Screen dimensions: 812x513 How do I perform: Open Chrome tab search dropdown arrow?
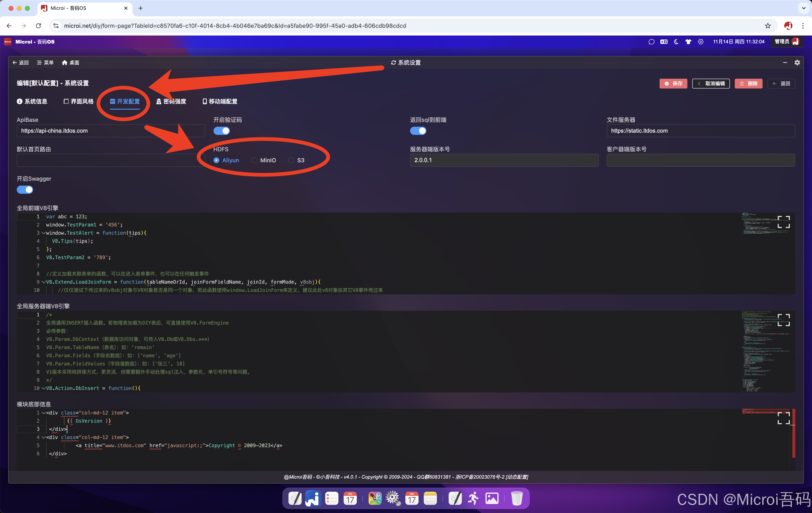point(803,8)
